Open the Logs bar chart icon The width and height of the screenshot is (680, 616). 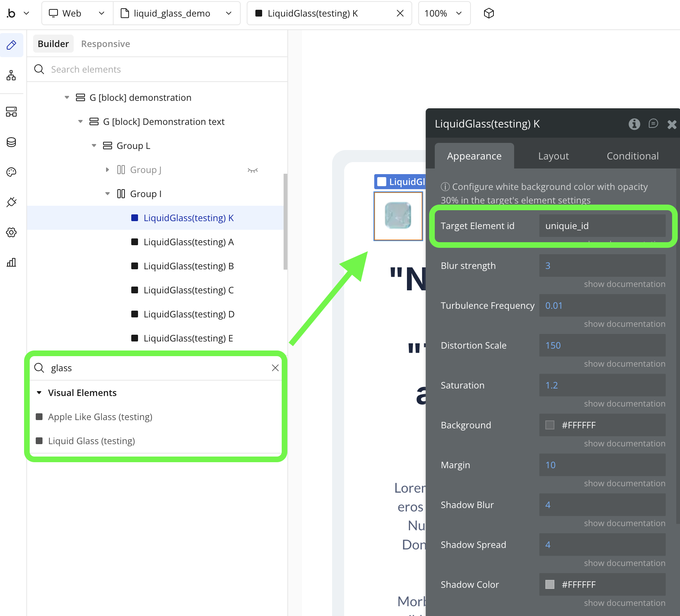pos(11,262)
